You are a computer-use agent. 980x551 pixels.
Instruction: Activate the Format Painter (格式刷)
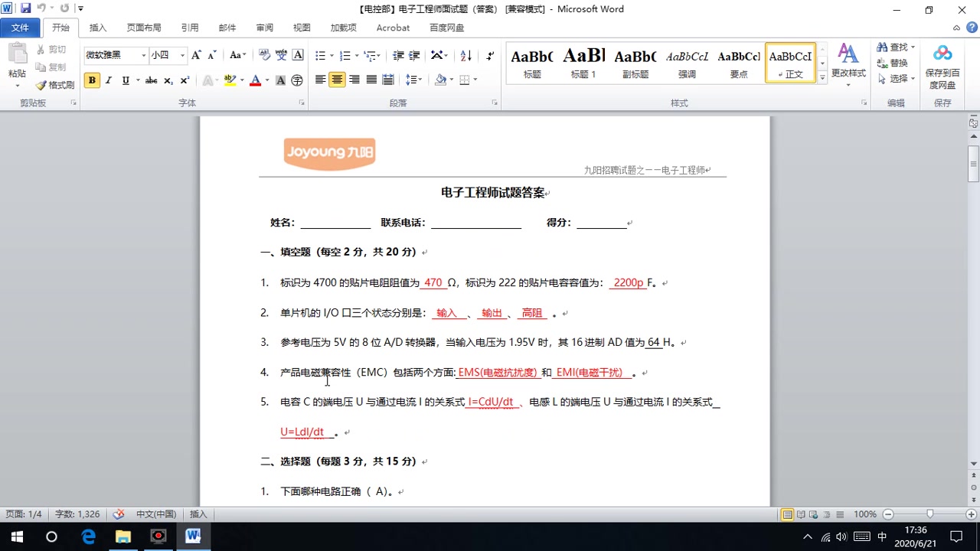point(55,85)
